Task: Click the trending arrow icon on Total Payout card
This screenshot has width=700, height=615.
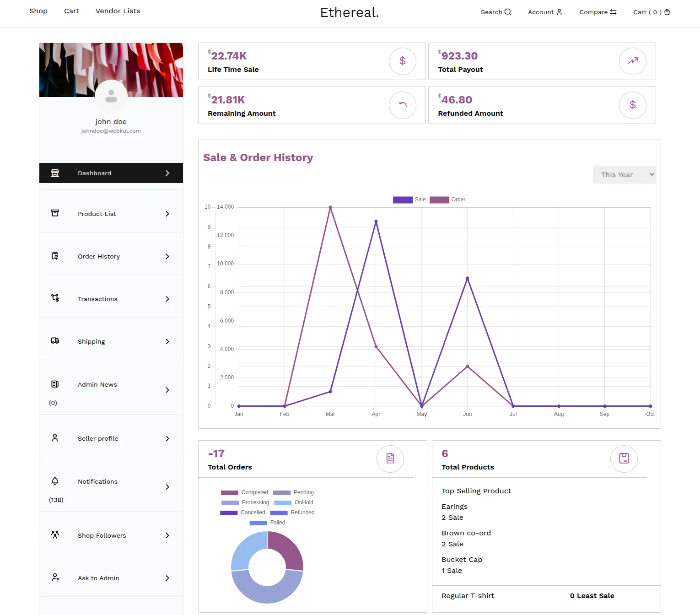Action: tap(633, 61)
